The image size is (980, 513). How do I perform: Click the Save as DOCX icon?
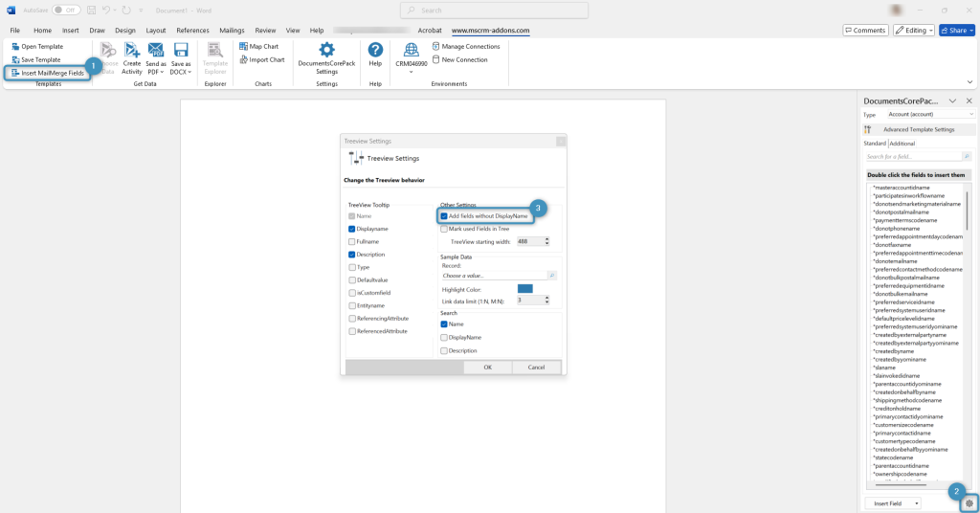[181, 50]
